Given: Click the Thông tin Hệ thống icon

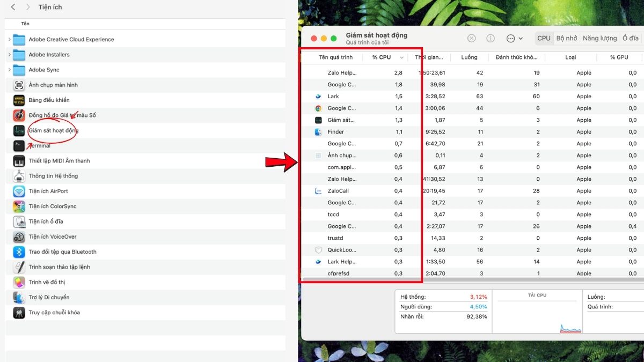Looking at the screenshot, I should pos(19,176).
